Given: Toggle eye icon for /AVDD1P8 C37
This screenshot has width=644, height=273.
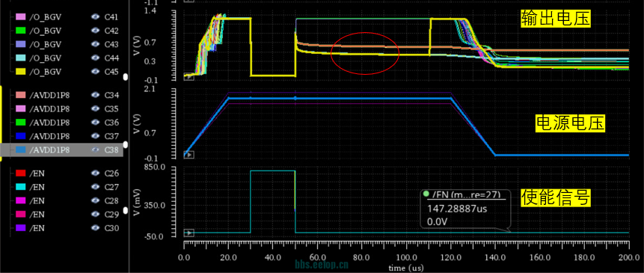Looking at the screenshot, I should point(95,136).
